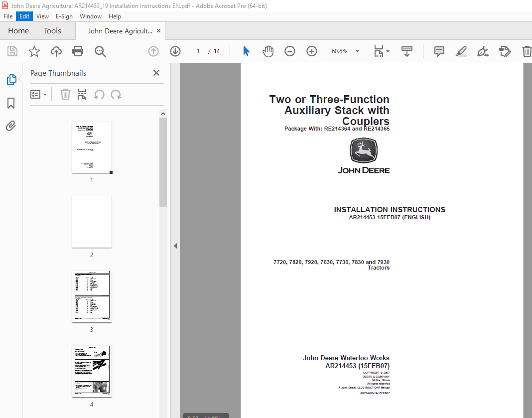532x418 pixels.
Task: Click the toolbar Delete trash icon
Action: click(527, 51)
